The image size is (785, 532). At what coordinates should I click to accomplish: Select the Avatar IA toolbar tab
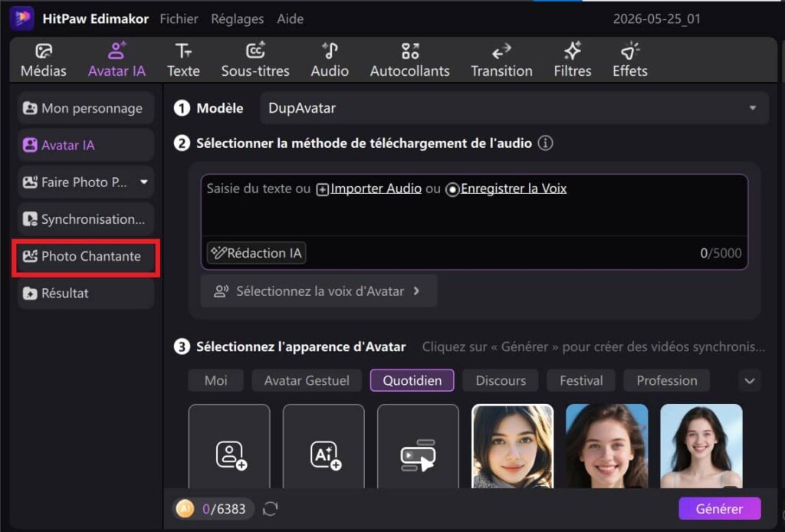(x=117, y=60)
